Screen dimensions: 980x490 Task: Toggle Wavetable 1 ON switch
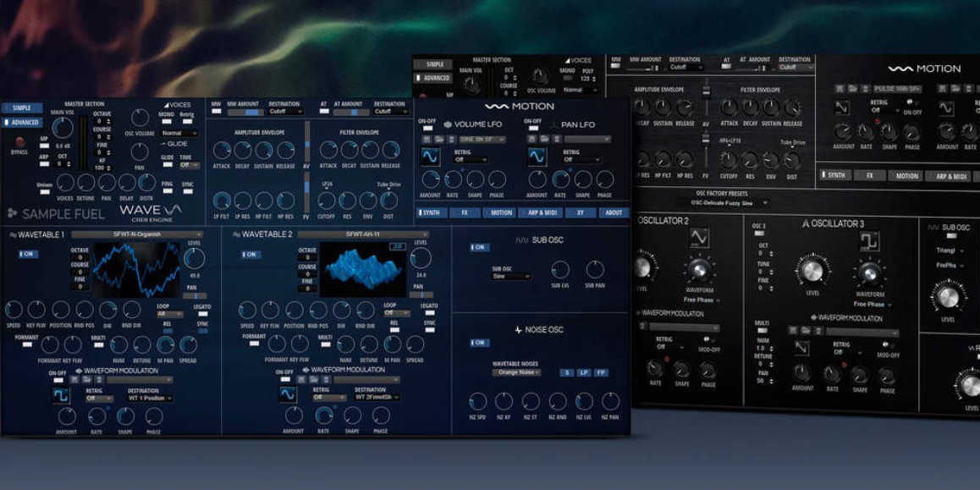coord(26,255)
